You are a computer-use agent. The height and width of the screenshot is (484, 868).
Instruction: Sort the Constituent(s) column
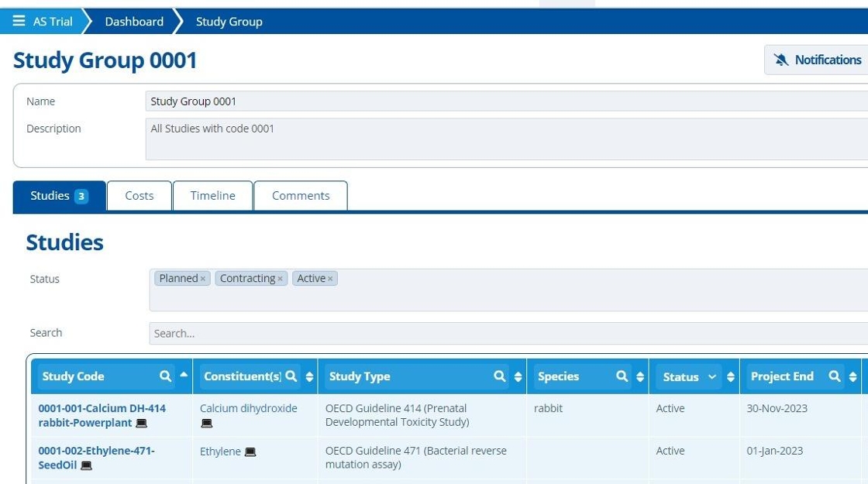tap(309, 376)
